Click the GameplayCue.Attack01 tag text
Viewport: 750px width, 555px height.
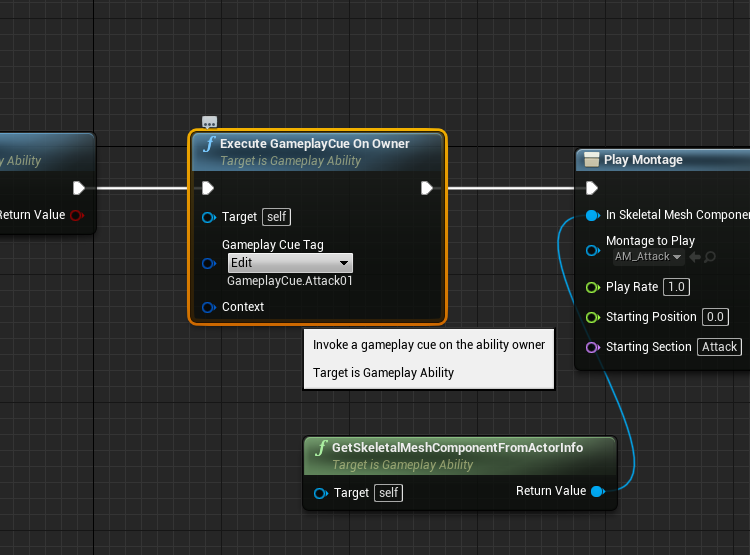coord(290,281)
